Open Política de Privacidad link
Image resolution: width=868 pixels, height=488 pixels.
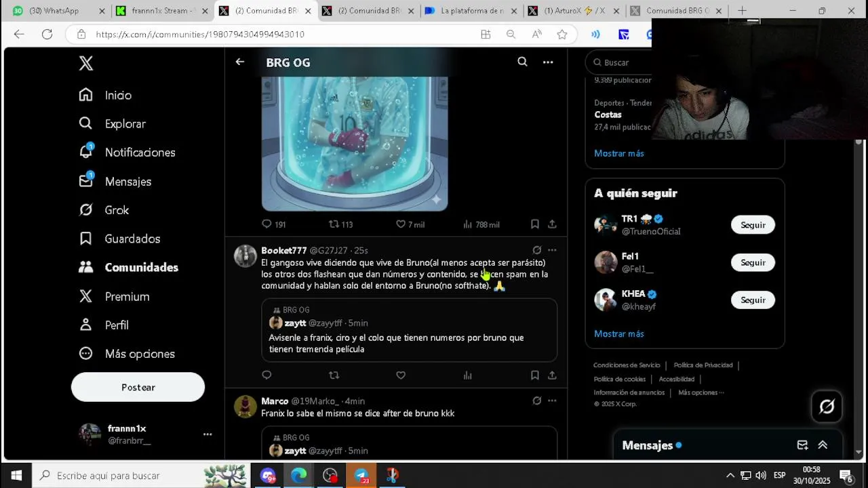(703, 365)
